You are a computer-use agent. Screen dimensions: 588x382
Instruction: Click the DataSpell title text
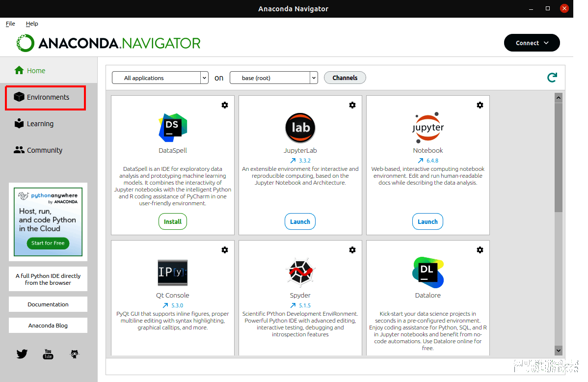click(172, 150)
